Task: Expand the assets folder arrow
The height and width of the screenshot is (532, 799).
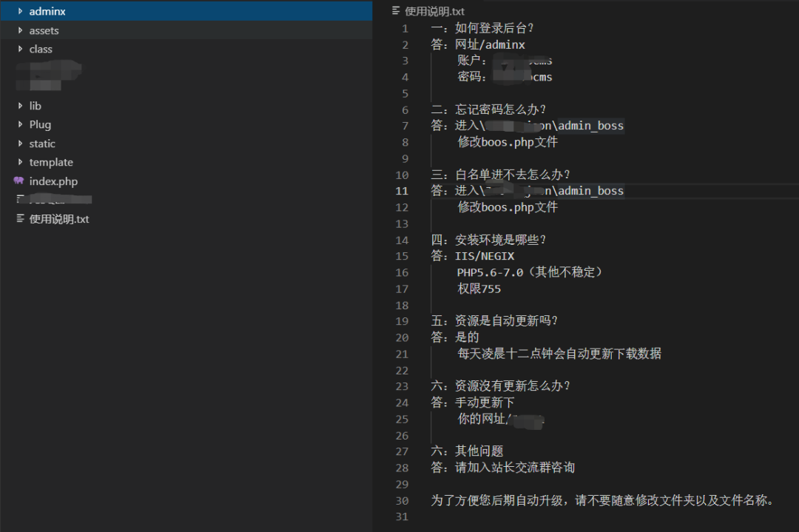Action: point(20,30)
